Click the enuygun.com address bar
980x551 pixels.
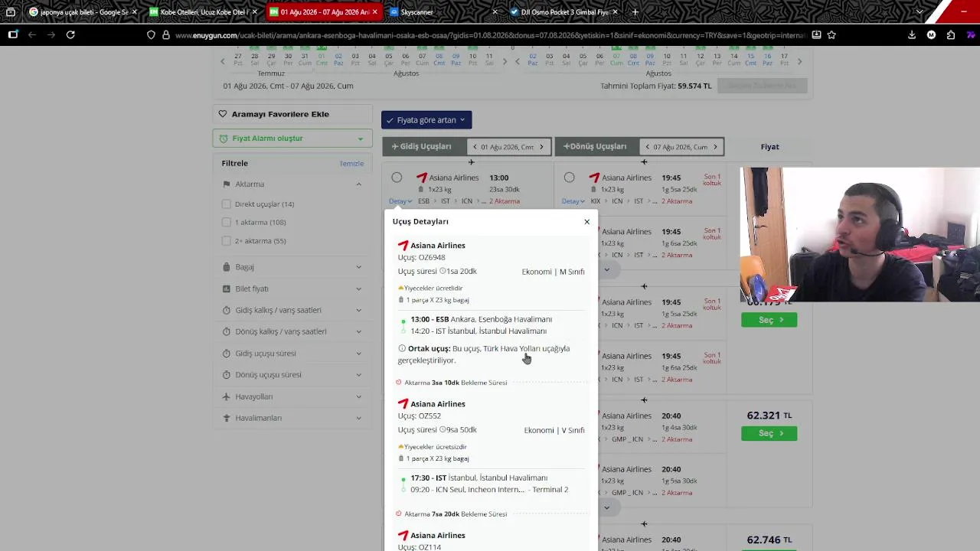click(x=490, y=35)
